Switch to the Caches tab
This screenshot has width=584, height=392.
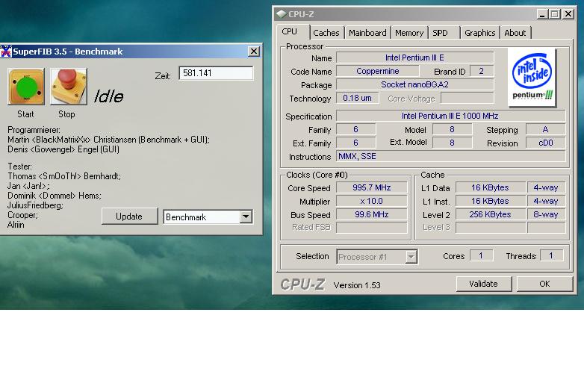pos(326,33)
